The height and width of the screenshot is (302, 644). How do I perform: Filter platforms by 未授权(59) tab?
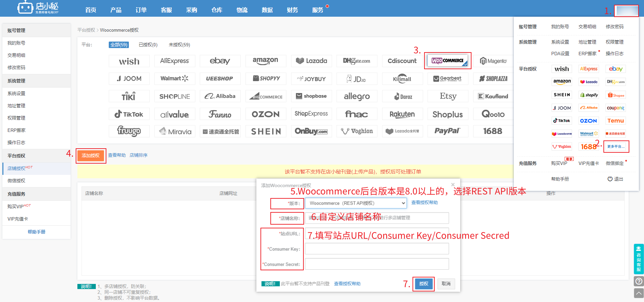pyautogui.click(x=179, y=45)
